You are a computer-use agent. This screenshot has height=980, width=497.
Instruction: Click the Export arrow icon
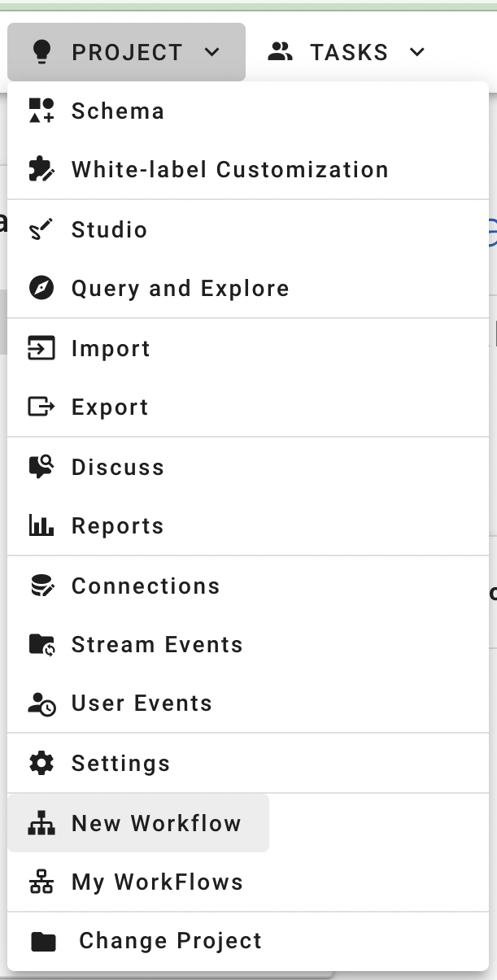(x=41, y=407)
